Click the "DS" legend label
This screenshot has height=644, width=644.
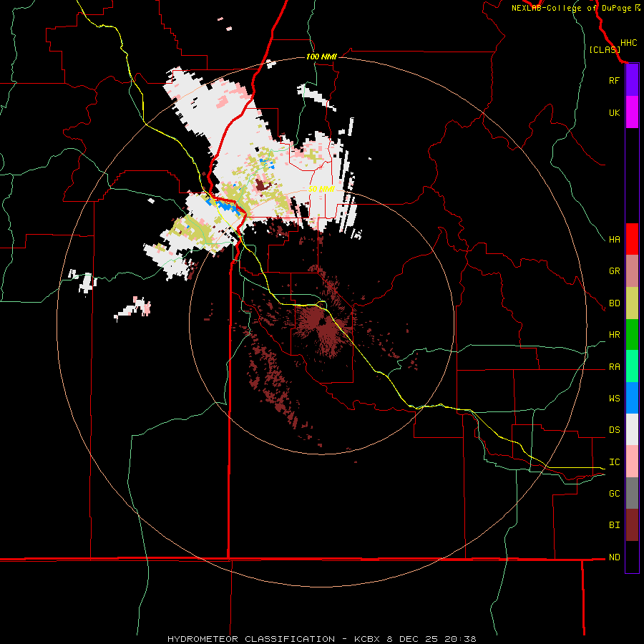coord(614,429)
